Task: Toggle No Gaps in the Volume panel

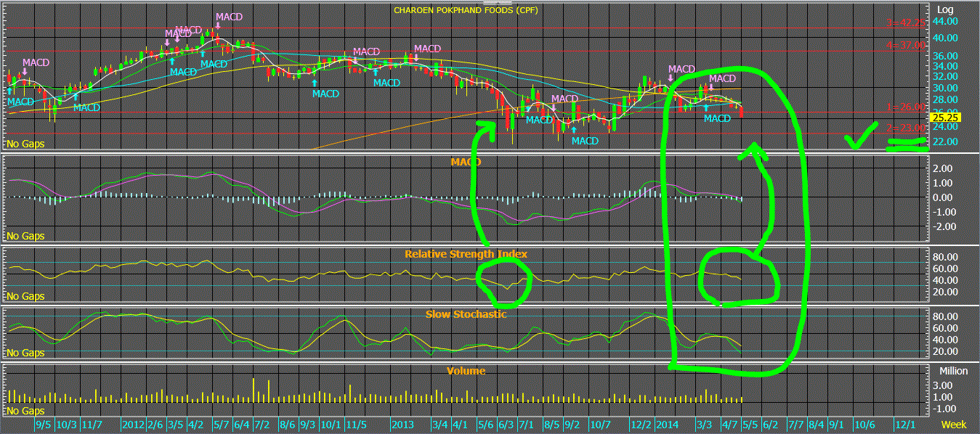Action: (25, 412)
